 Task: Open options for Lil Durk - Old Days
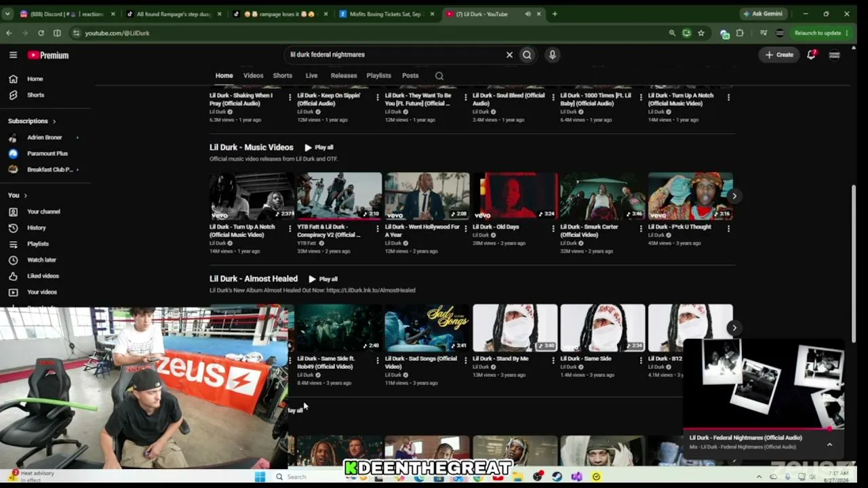point(553,228)
